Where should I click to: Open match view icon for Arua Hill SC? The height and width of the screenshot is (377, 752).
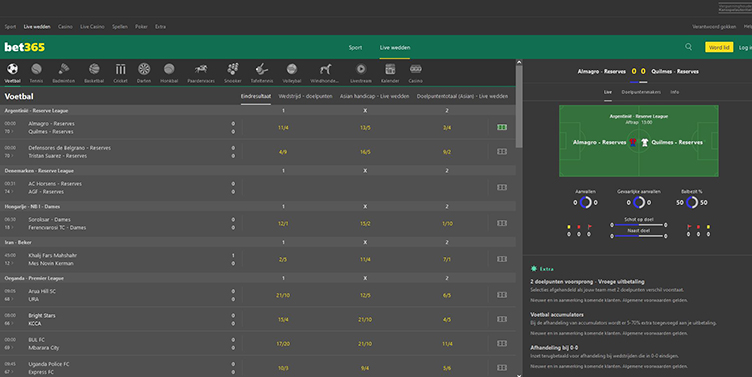coord(502,295)
